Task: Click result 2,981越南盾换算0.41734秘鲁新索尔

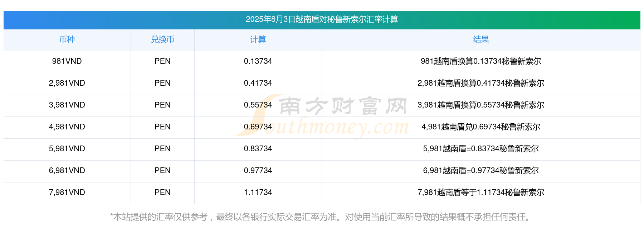Action: [x=481, y=83]
